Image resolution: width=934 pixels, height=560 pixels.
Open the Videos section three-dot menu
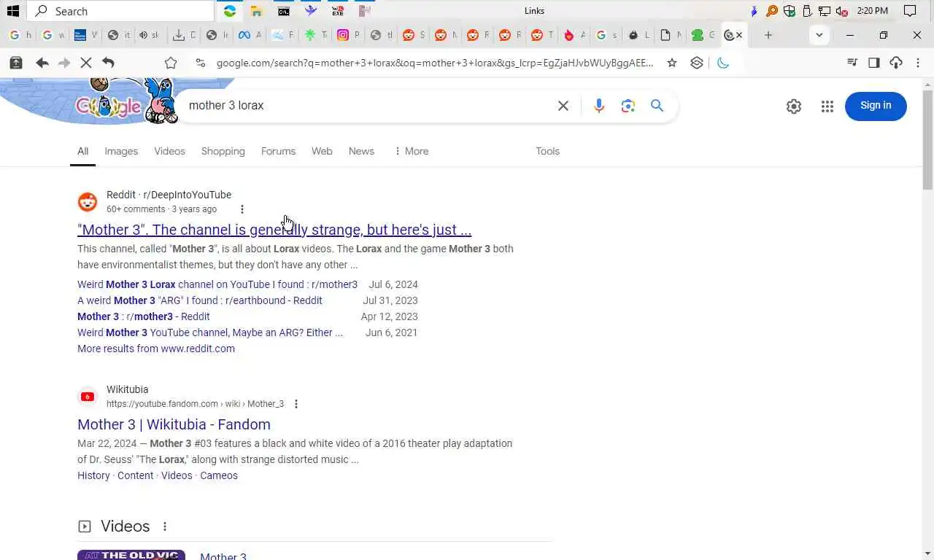pos(165,526)
